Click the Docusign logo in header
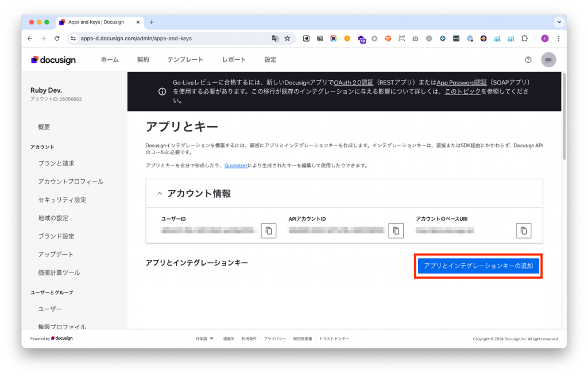 (x=53, y=60)
